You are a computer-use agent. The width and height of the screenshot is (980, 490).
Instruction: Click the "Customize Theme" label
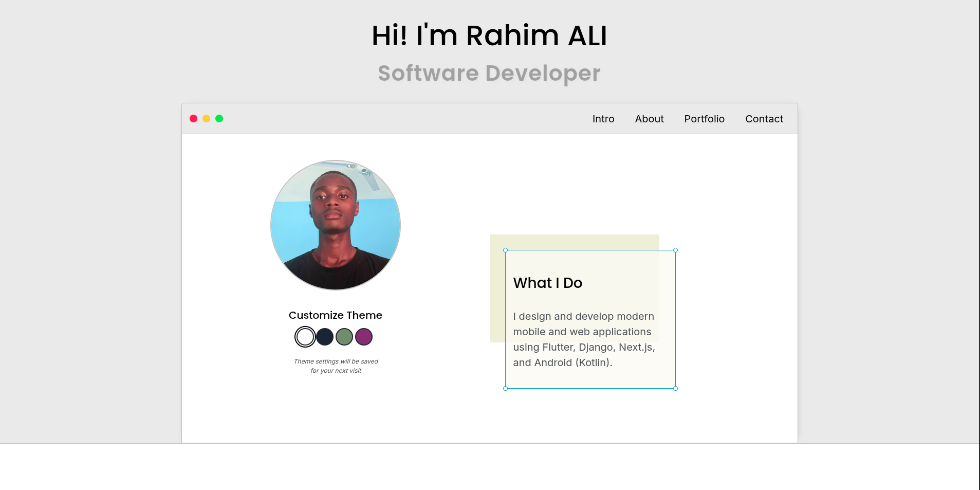click(335, 315)
